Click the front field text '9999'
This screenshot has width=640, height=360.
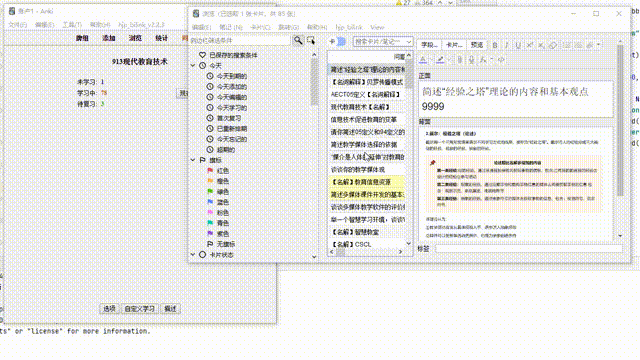[433, 107]
